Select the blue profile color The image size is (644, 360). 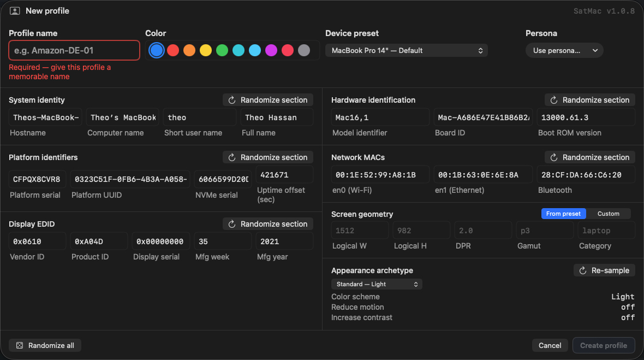click(157, 51)
